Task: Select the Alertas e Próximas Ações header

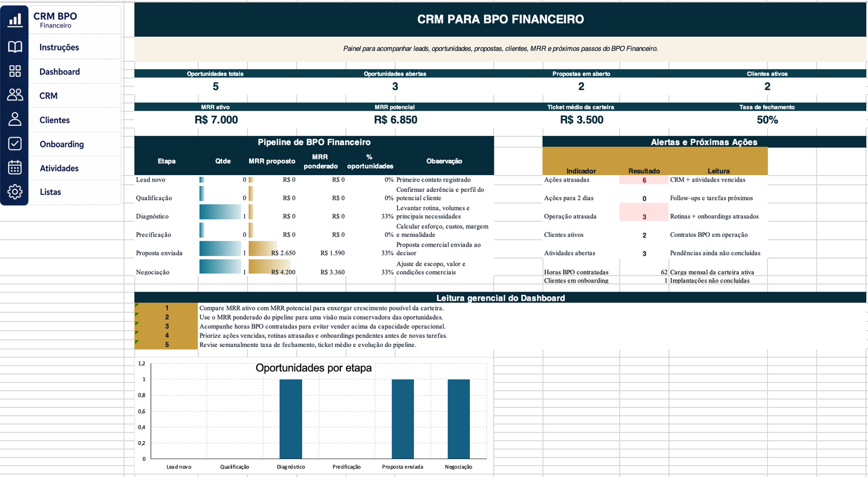Action: [704, 142]
